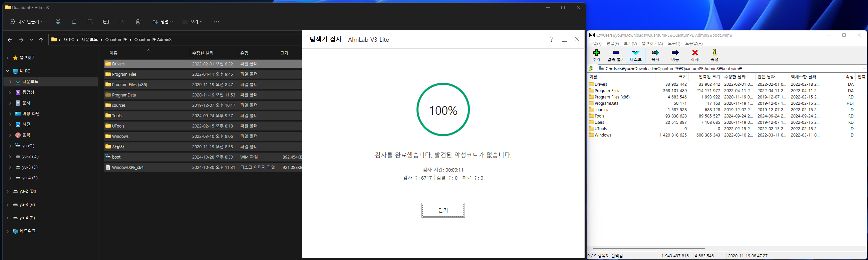This screenshot has height=260, width=868.
Task: Select 음악 in navigation pane
Action: 26,136
